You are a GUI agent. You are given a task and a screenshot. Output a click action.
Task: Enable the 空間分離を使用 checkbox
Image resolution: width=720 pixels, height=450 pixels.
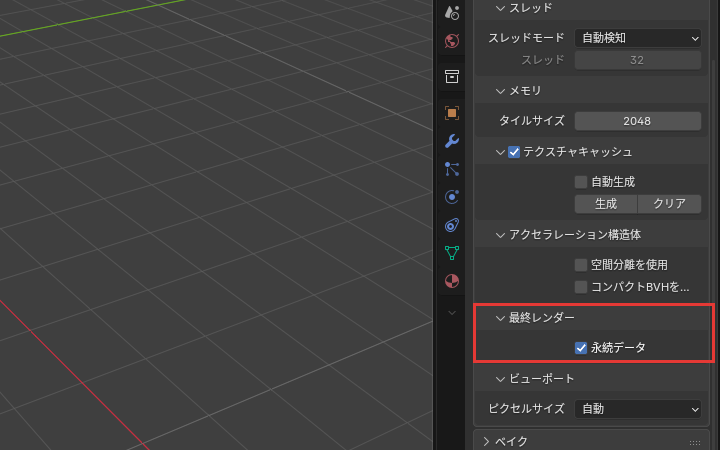(581, 265)
